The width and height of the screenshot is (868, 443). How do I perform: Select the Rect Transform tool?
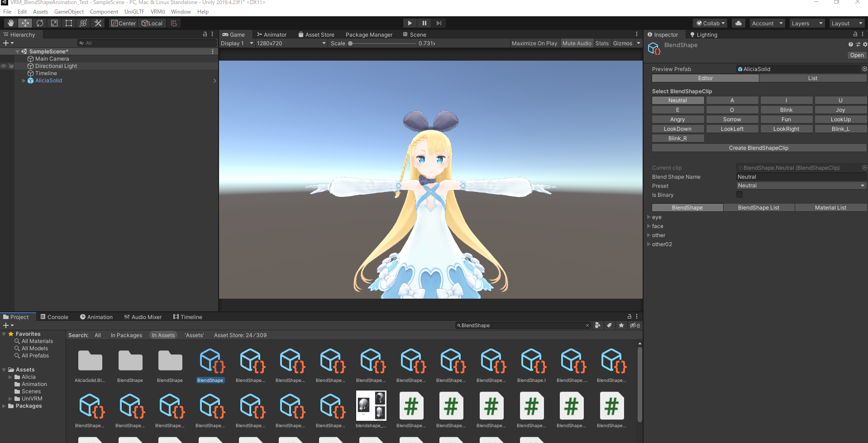click(68, 23)
